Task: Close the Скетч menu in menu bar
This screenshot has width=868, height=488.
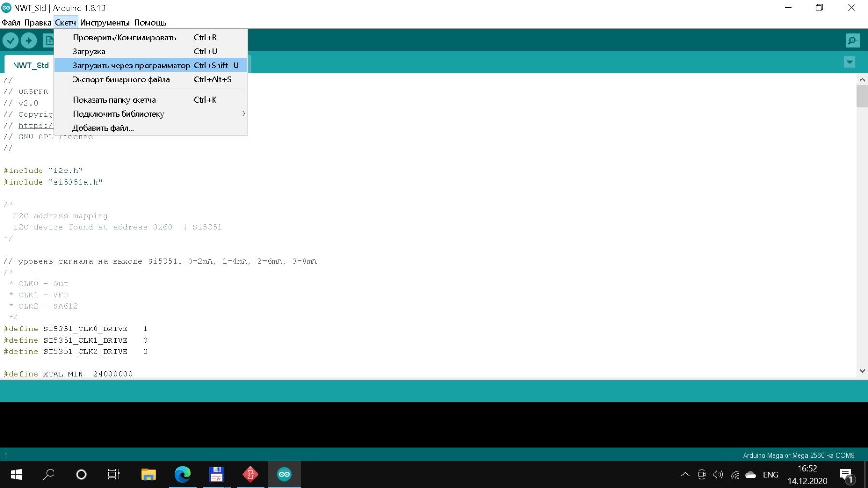Action: pos(66,23)
